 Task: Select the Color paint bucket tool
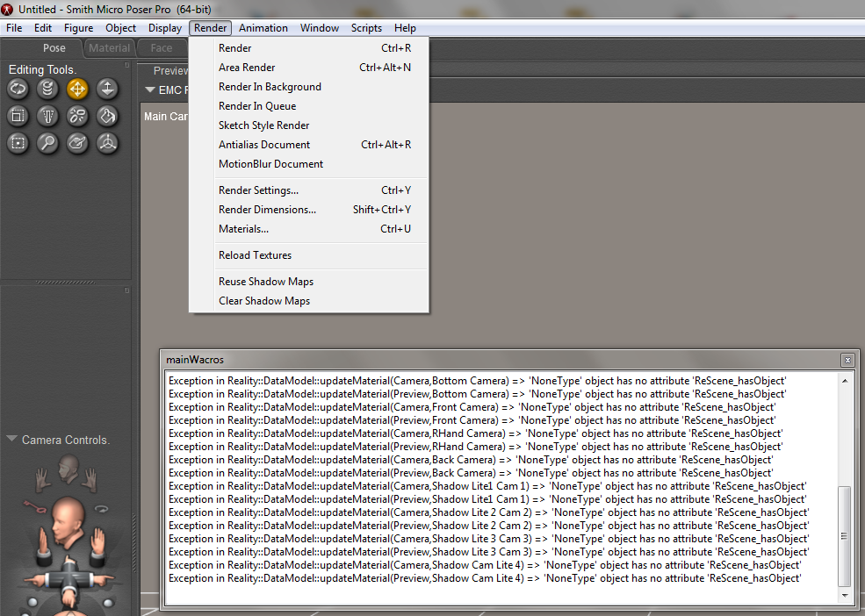107,116
